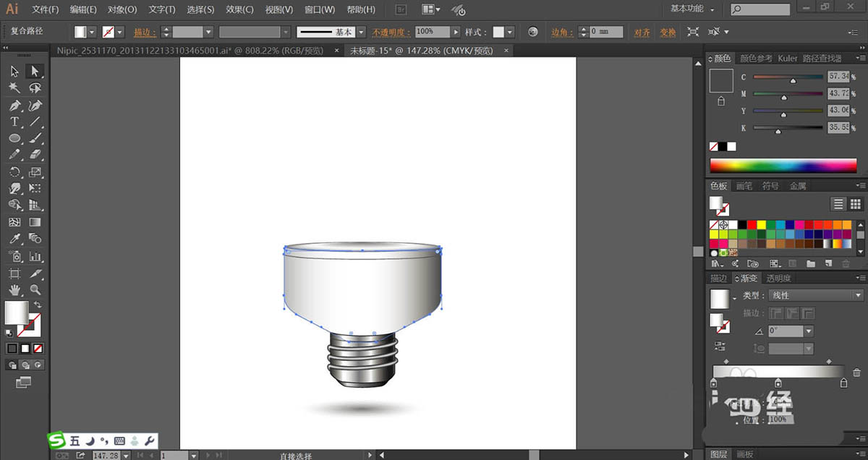Select the Shape Builder tool
This screenshot has height=460, width=868.
[14, 205]
